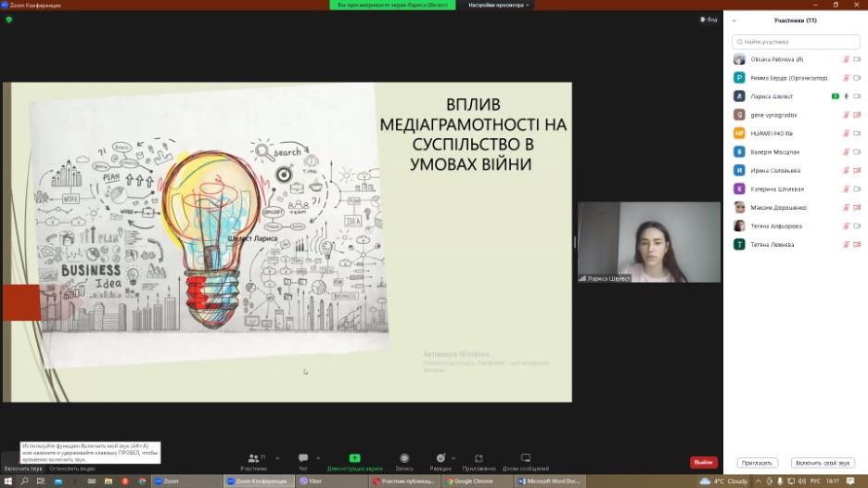Toggle microphone with Включить звук button
868x488 pixels.
23,469
